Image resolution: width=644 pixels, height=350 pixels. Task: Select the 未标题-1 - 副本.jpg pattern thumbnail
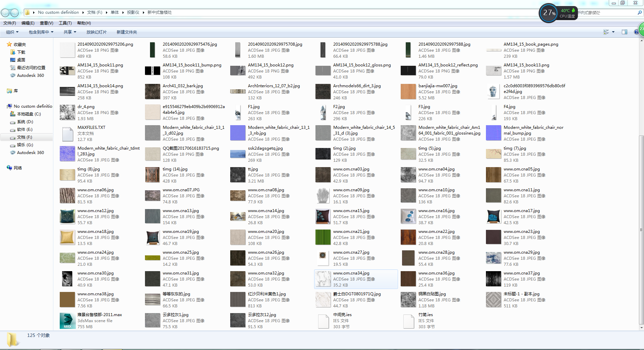494,300
